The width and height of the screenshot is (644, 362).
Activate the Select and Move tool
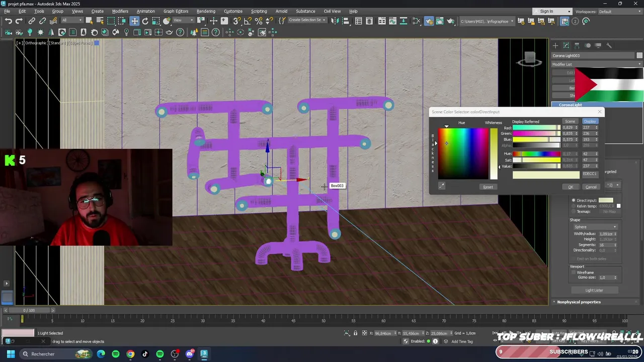134,21
